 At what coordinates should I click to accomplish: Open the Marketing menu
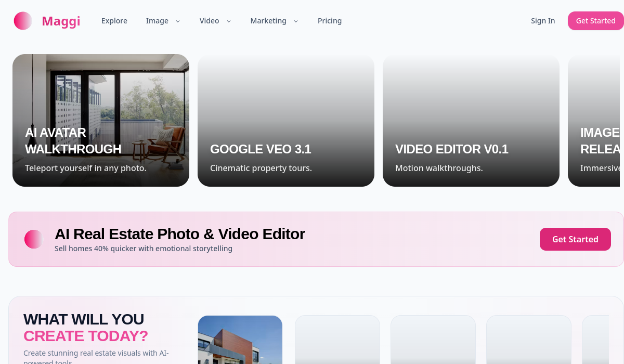268,21
